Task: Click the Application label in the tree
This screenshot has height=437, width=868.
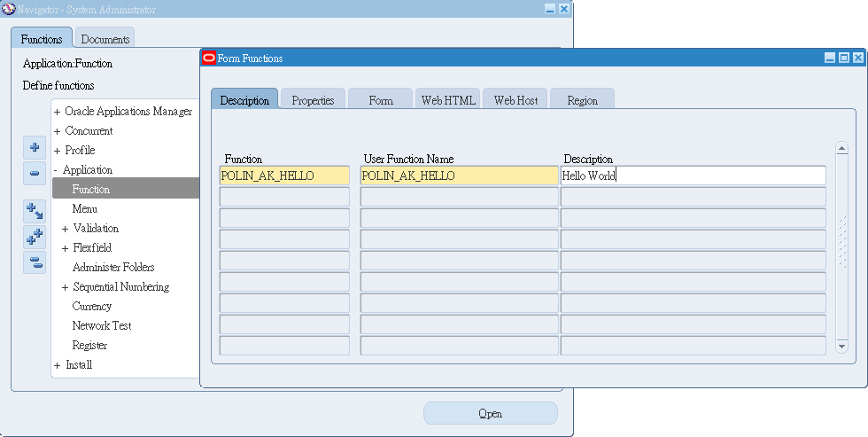Action: (x=88, y=170)
